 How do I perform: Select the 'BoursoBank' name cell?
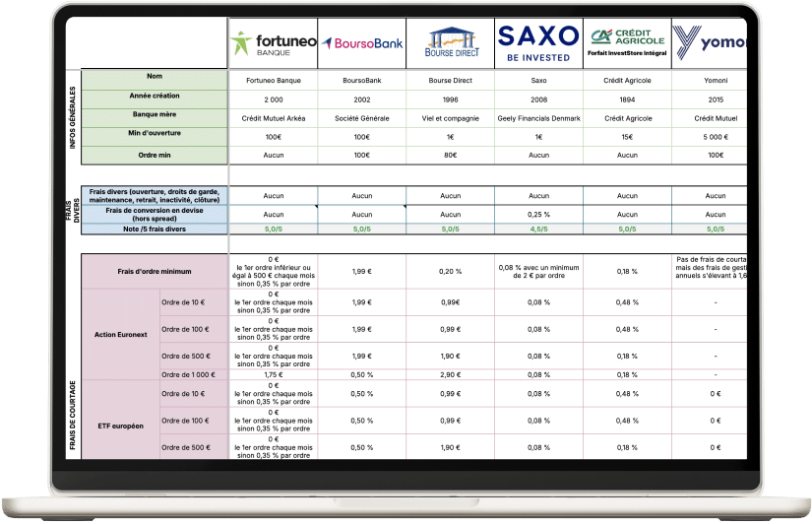click(362, 81)
